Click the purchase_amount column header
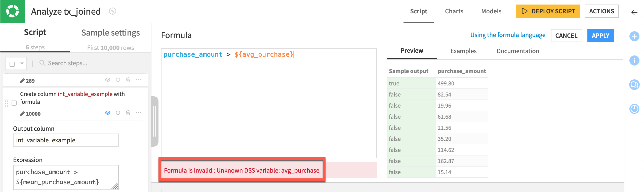 pyautogui.click(x=462, y=71)
